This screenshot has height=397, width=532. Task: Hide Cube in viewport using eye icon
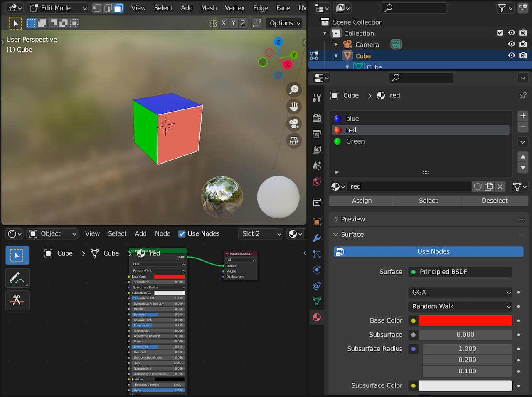(512, 56)
